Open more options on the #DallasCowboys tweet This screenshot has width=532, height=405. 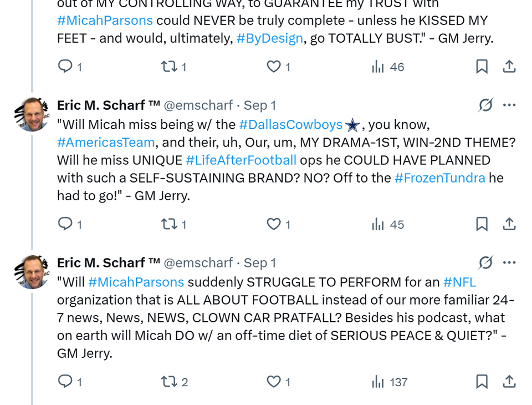[509, 105]
